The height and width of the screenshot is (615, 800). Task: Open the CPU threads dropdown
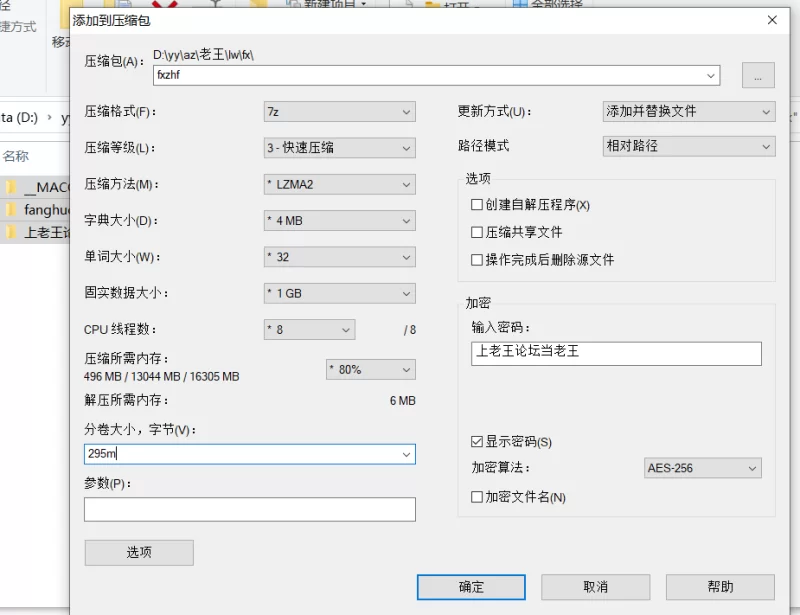click(310, 330)
